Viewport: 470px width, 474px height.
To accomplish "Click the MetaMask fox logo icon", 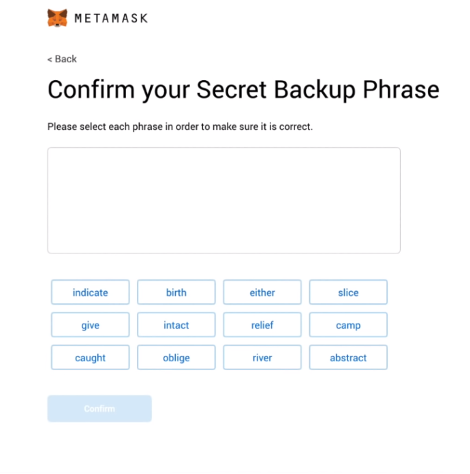I will 57,18.
